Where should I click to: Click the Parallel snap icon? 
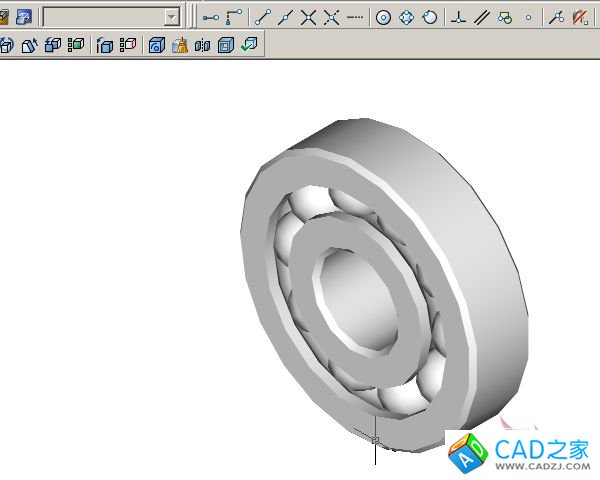point(481,17)
